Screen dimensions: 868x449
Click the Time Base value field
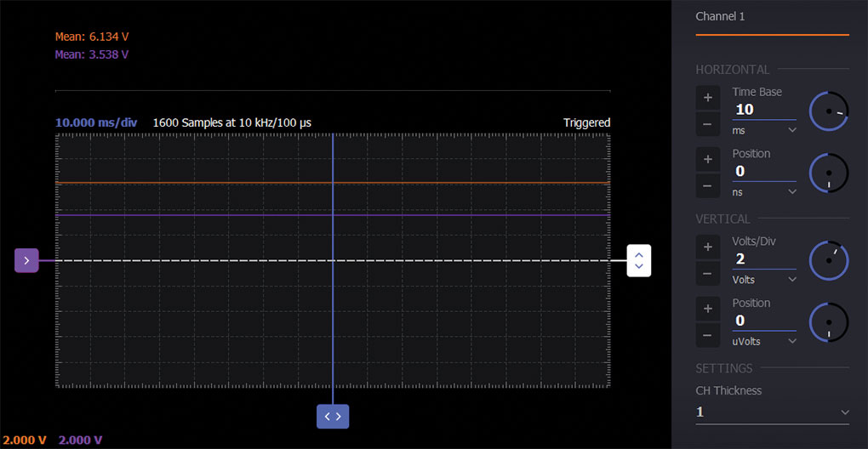pyautogui.click(x=764, y=110)
